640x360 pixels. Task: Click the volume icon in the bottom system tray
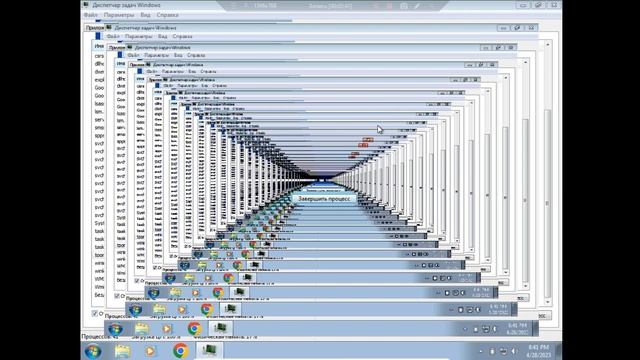[514, 351]
